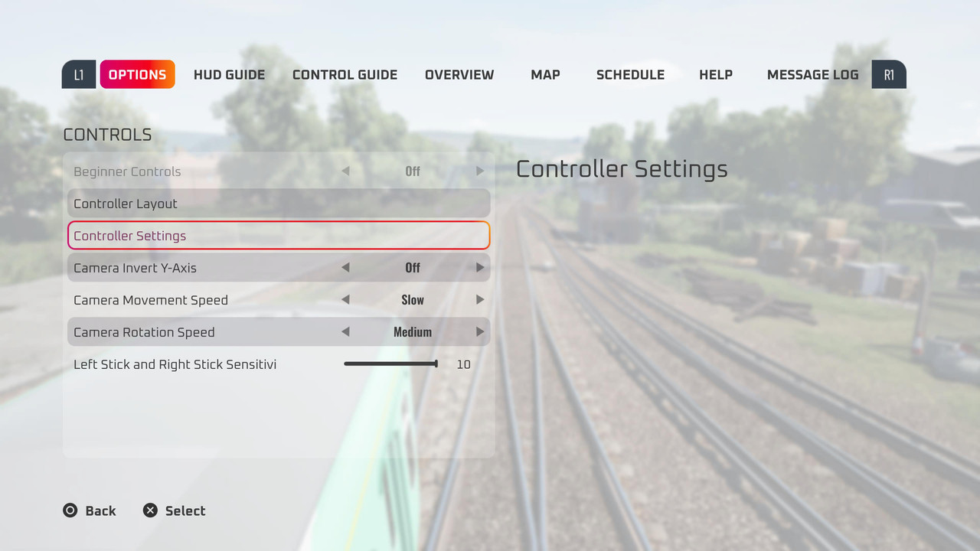Click the Beginner Controls Off value
The width and height of the screenshot is (980, 551).
tap(413, 171)
